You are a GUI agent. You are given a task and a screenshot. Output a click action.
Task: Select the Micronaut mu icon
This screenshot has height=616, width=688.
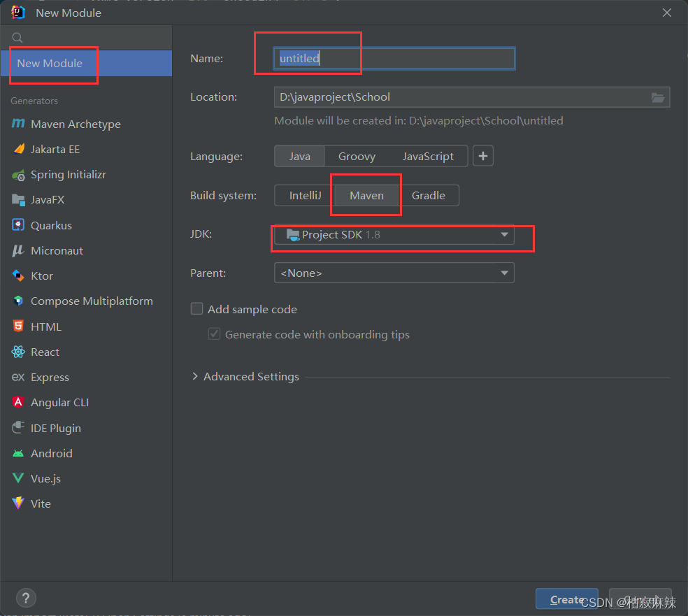click(x=17, y=250)
